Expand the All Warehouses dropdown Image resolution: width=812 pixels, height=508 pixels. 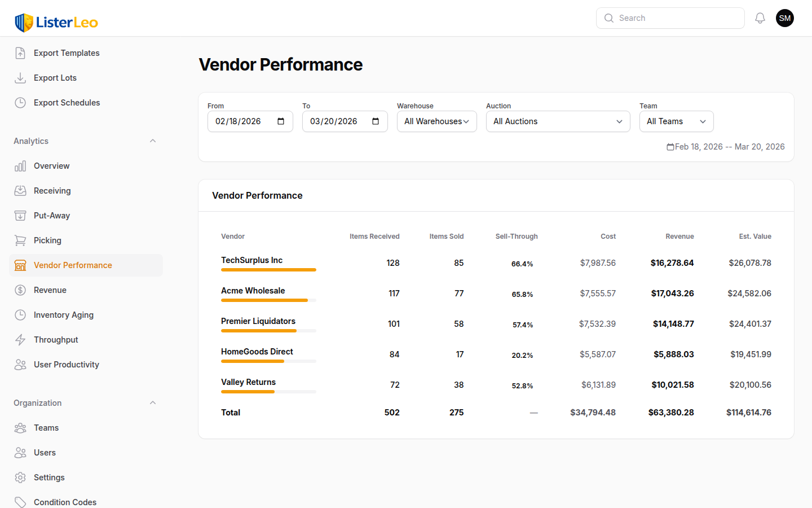tap(436, 121)
